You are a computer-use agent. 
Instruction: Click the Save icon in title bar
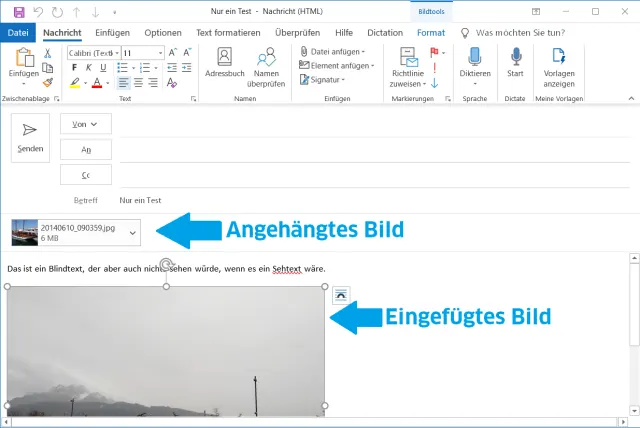19,12
